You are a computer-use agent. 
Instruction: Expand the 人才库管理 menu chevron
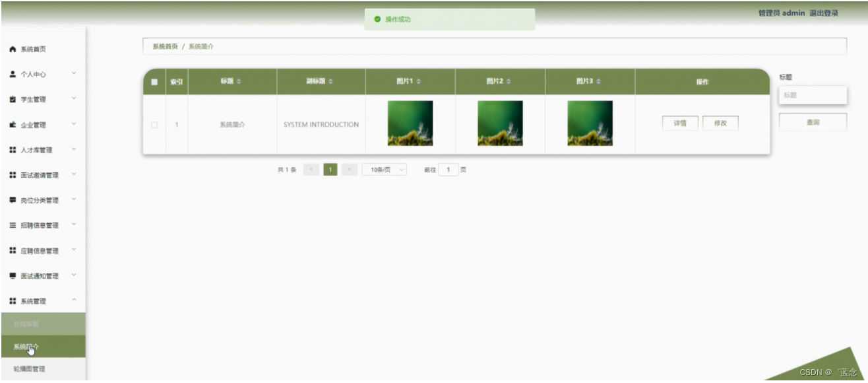pos(74,149)
